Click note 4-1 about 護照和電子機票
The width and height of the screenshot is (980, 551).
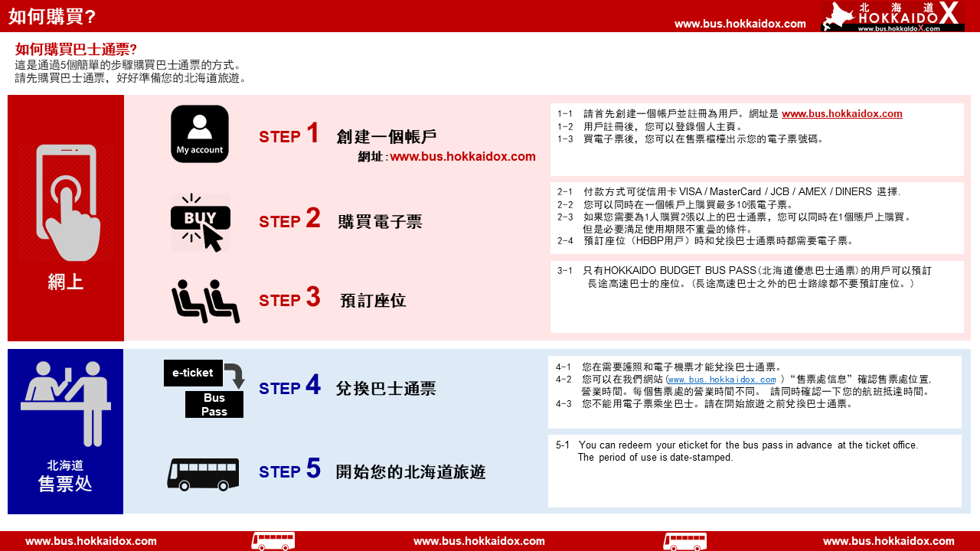pyautogui.click(x=669, y=367)
